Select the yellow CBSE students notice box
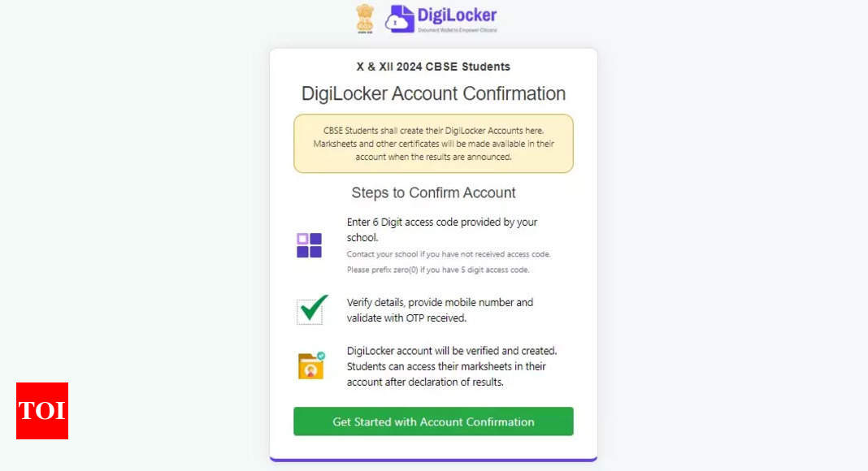Image resolution: width=868 pixels, height=471 pixels. [x=433, y=144]
